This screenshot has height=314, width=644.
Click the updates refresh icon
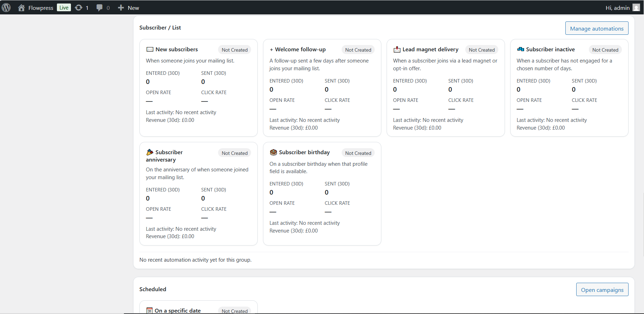coord(79,8)
